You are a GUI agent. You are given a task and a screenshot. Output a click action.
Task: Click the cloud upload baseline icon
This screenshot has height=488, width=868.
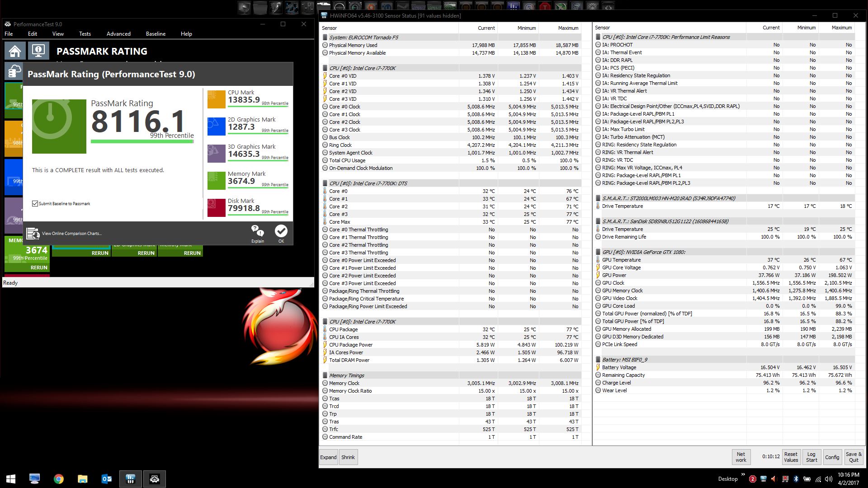[x=14, y=71]
